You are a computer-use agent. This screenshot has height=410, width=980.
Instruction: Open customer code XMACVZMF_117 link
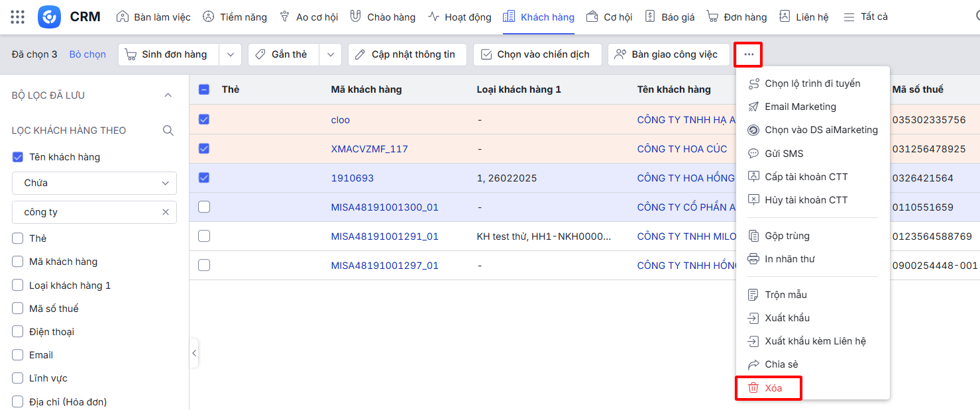click(x=369, y=149)
